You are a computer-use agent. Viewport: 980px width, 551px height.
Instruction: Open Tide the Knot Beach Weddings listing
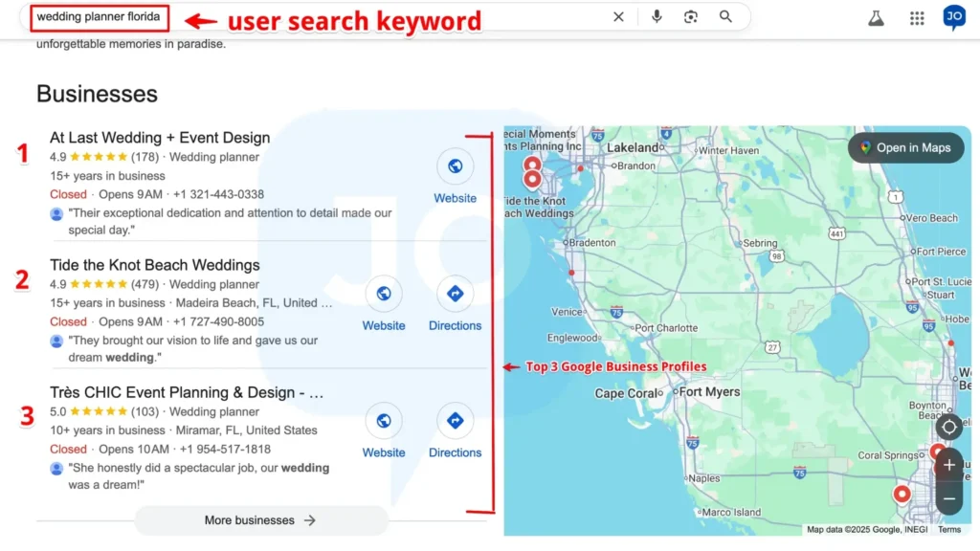click(155, 265)
